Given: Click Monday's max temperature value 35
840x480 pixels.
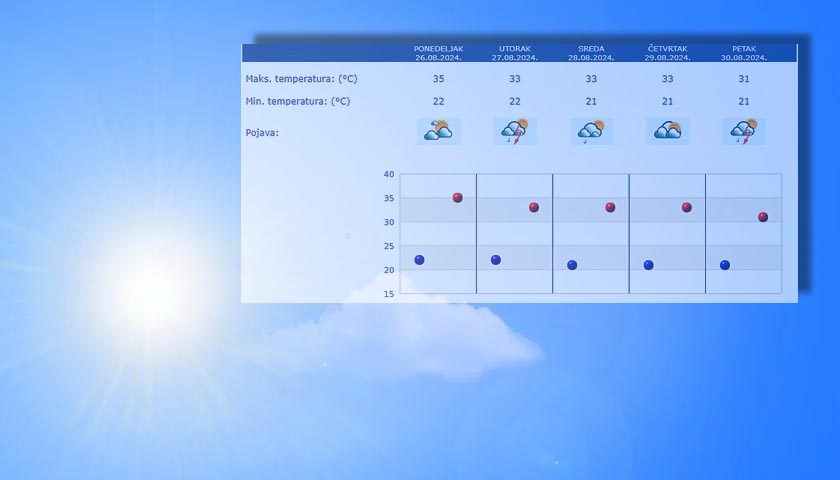Looking at the screenshot, I should 438,79.
